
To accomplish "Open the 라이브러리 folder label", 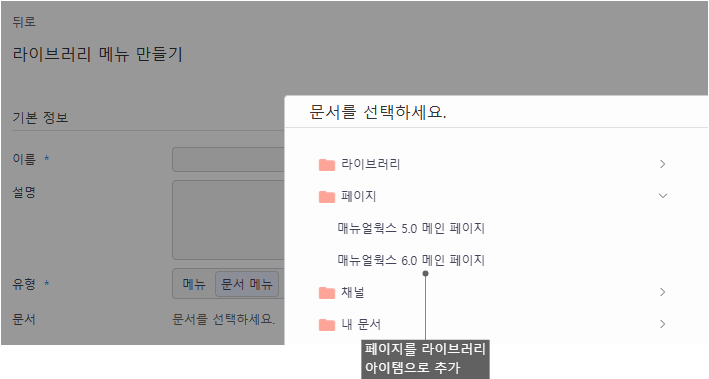I will tap(371, 164).
